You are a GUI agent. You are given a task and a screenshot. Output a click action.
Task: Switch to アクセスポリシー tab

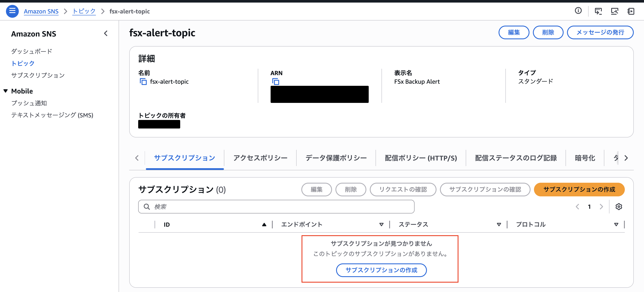click(x=260, y=158)
